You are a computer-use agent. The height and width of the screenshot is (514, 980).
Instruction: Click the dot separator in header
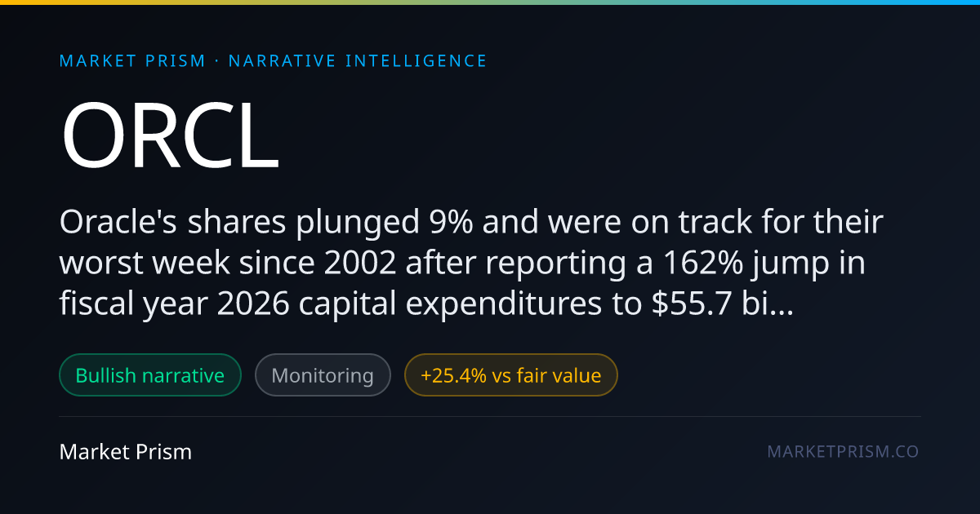(217, 61)
